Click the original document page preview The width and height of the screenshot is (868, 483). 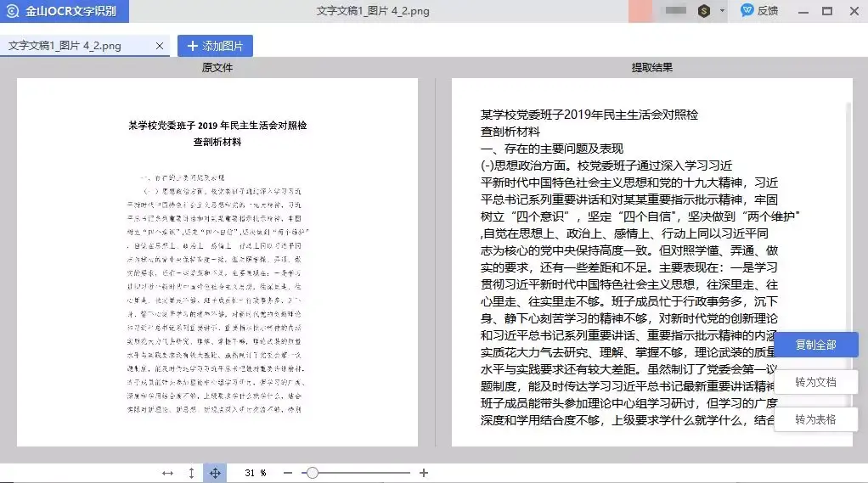pos(217,262)
